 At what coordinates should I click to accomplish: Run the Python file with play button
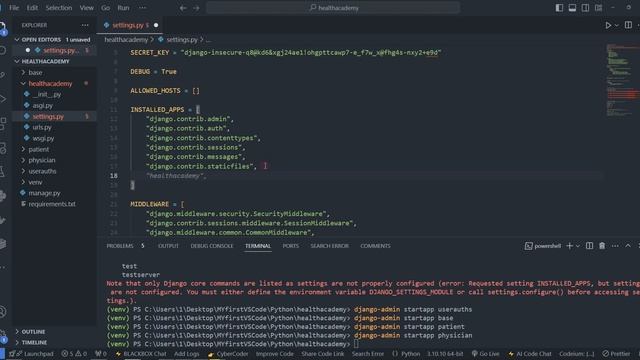pyautogui.click(x=608, y=25)
